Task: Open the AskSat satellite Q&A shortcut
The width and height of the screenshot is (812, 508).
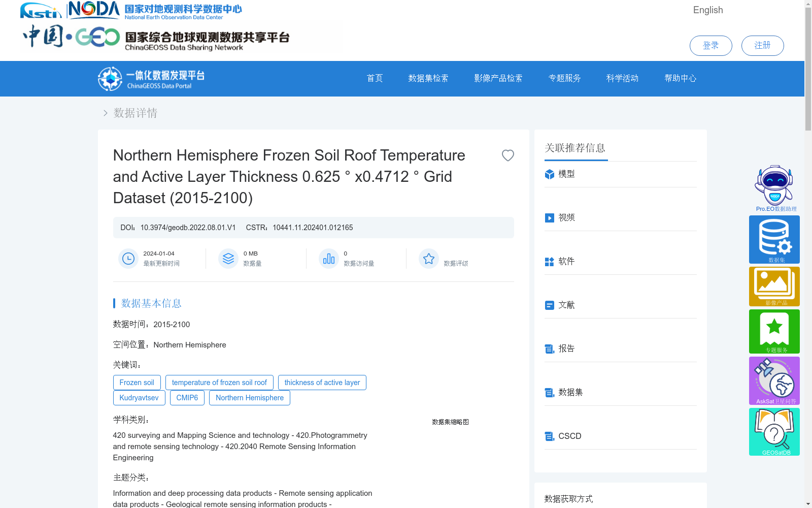Action: click(x=774, y=380)
